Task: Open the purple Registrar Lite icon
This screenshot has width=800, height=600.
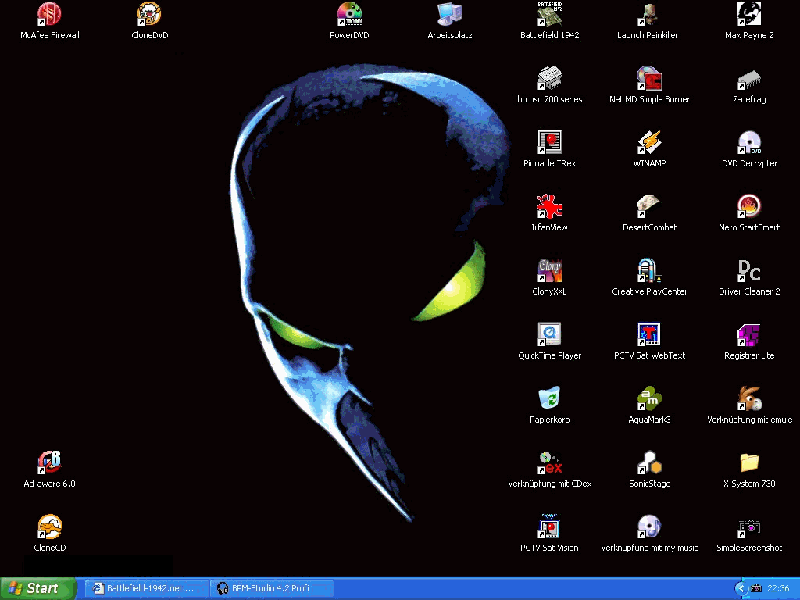Action: pyautogui.click(x=749, y=335)
